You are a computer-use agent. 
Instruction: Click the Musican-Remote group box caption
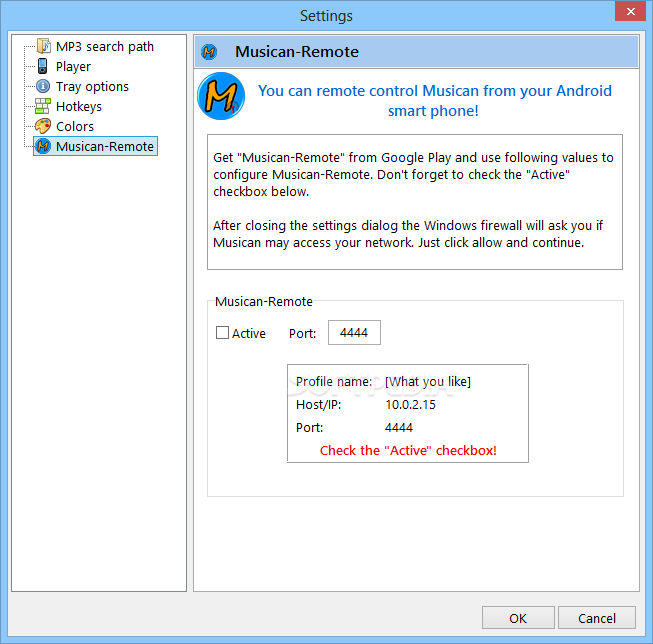264,301
